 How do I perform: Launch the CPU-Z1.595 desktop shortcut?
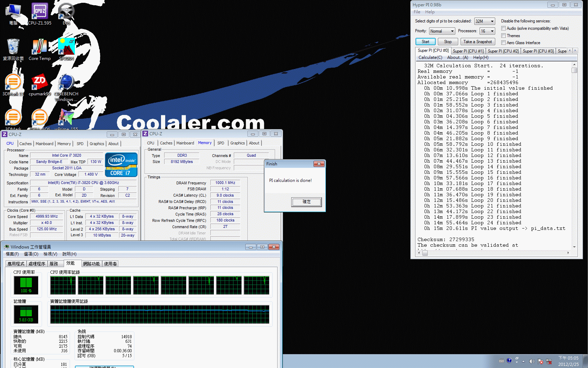(x=40, y=14)
